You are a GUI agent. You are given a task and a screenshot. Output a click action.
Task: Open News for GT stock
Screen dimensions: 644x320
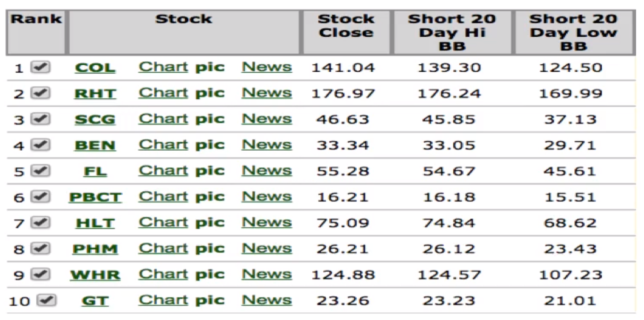[266, 300]
